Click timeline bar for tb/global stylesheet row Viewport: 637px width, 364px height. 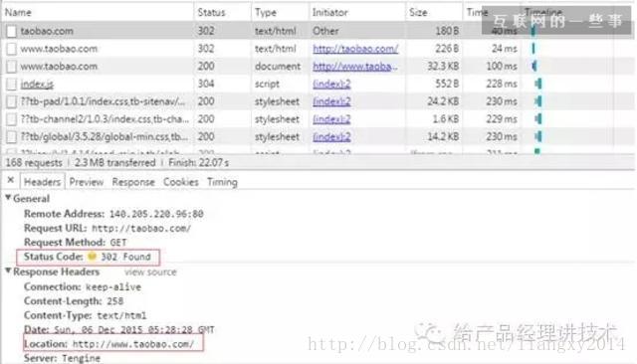click(538, 137)
